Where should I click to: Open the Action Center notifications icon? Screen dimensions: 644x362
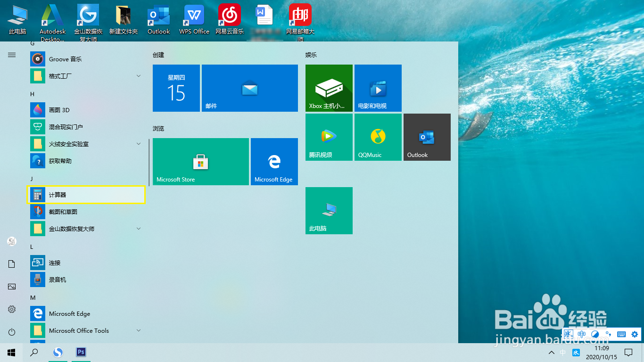coord(628,352)
